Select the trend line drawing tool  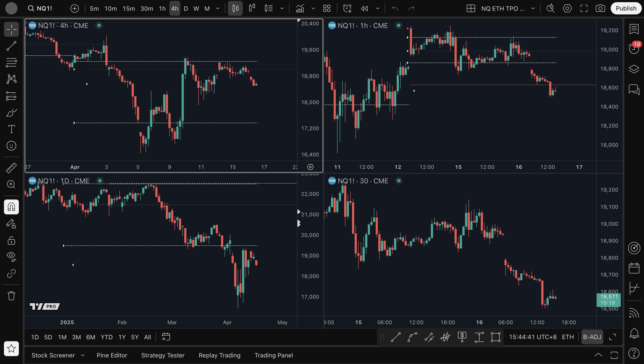11,46
